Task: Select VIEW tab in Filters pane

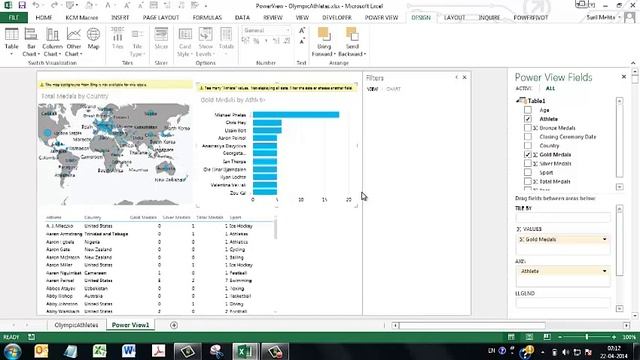Action: 372,89
